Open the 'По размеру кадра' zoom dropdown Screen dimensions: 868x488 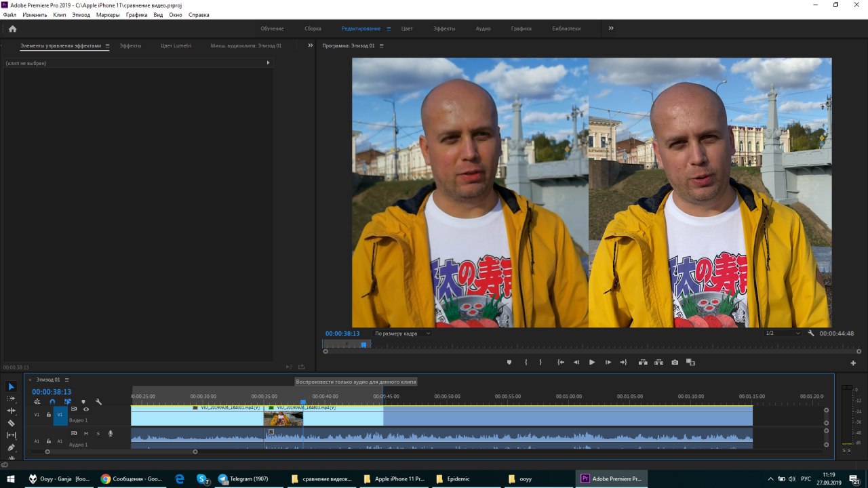pyautogui.click(x=403, y=333)
